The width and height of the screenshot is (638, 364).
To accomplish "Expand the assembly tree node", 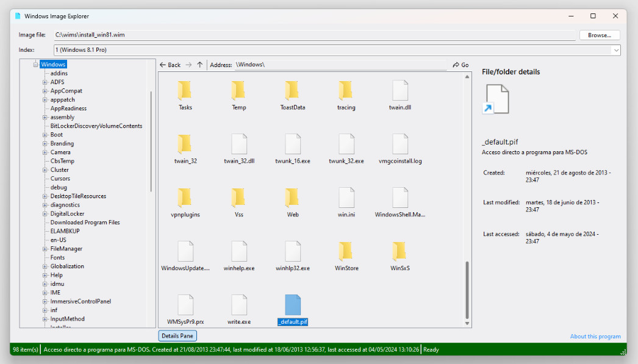I will click(x=45, y=117).
